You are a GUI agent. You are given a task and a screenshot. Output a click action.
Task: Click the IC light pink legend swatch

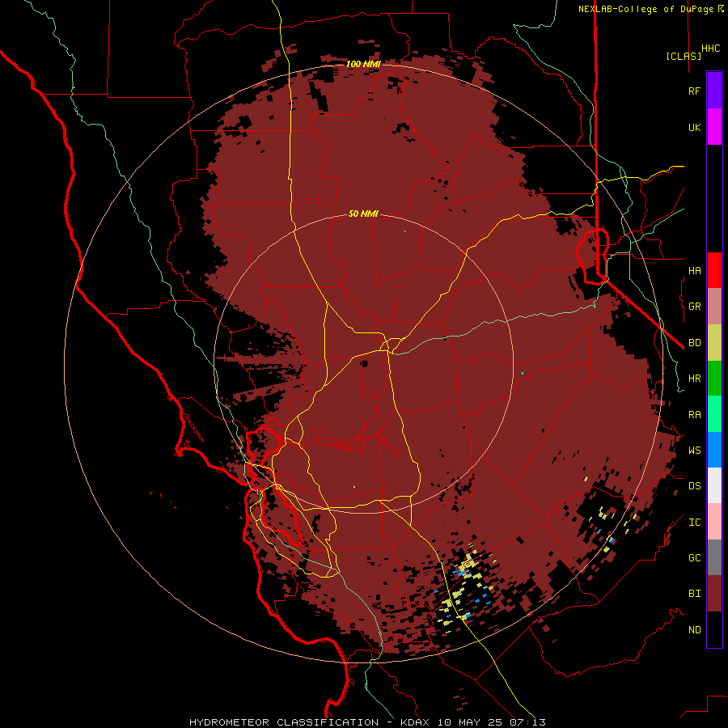[714, 522]
